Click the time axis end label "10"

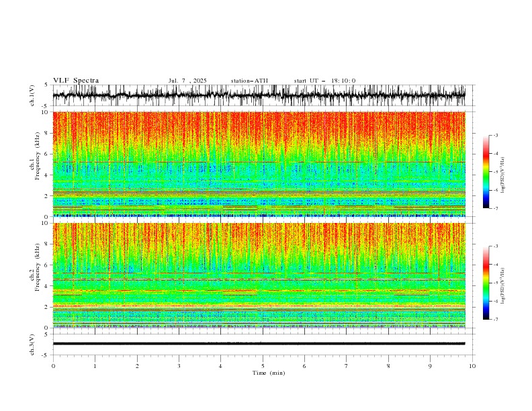472,366
